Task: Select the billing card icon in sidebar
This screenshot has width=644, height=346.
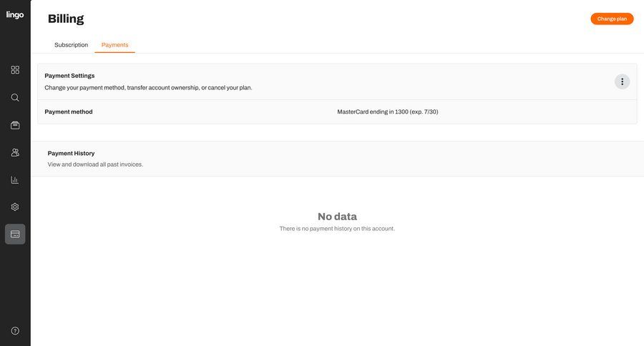Action: 15,234
